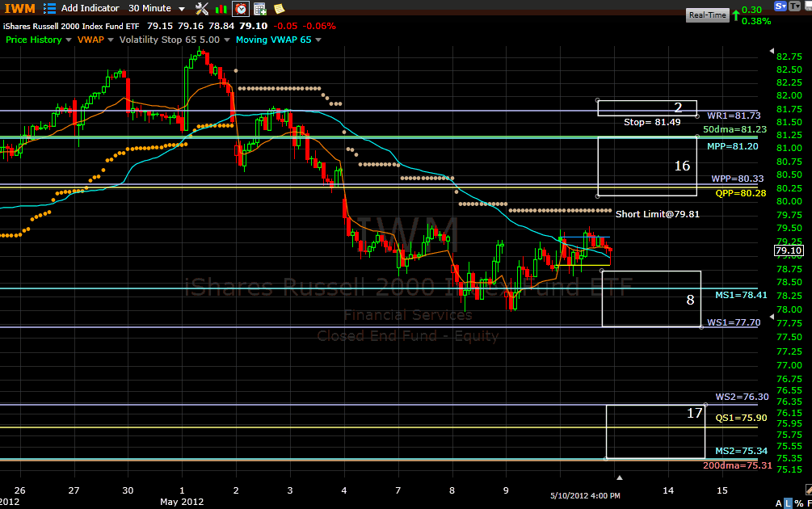Click the 50dma=81.23 label
812x509 pixels.
coord(734,129)
